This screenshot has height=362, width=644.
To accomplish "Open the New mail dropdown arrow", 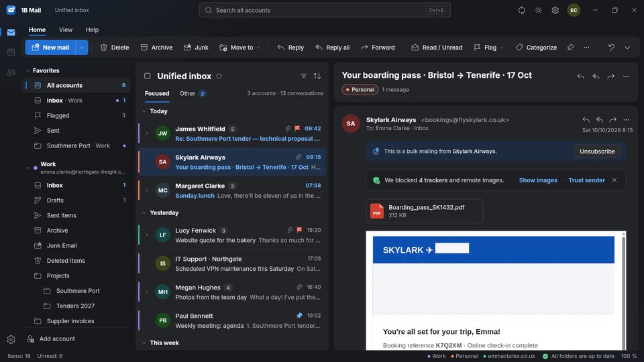I will [x=82, y=48].
